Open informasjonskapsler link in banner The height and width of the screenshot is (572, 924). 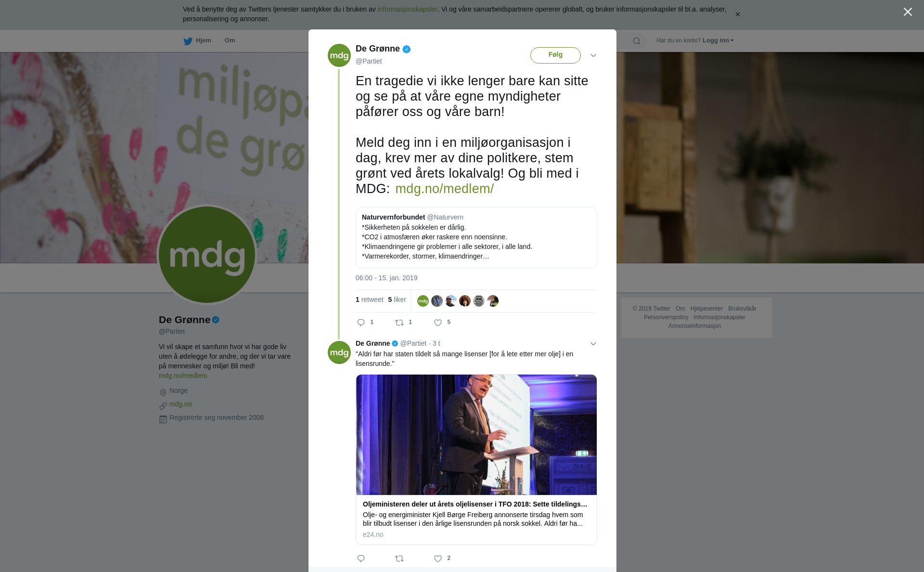click(x=407, y=9)
